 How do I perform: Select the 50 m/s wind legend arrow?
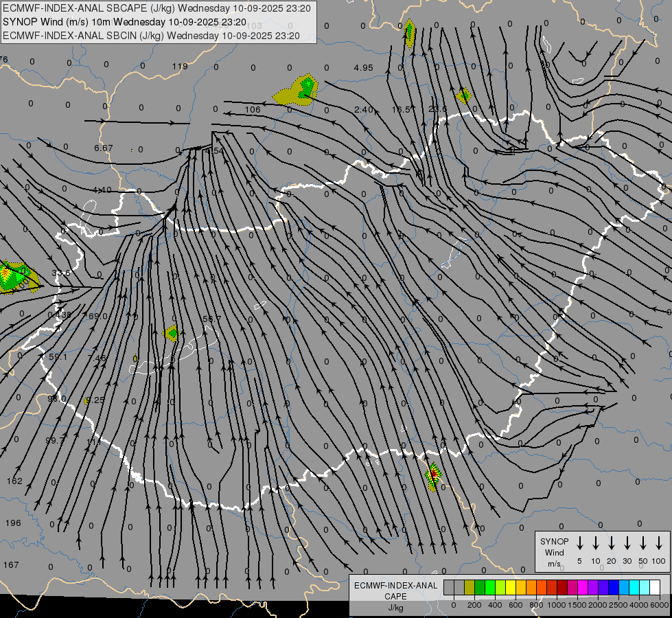643,543
